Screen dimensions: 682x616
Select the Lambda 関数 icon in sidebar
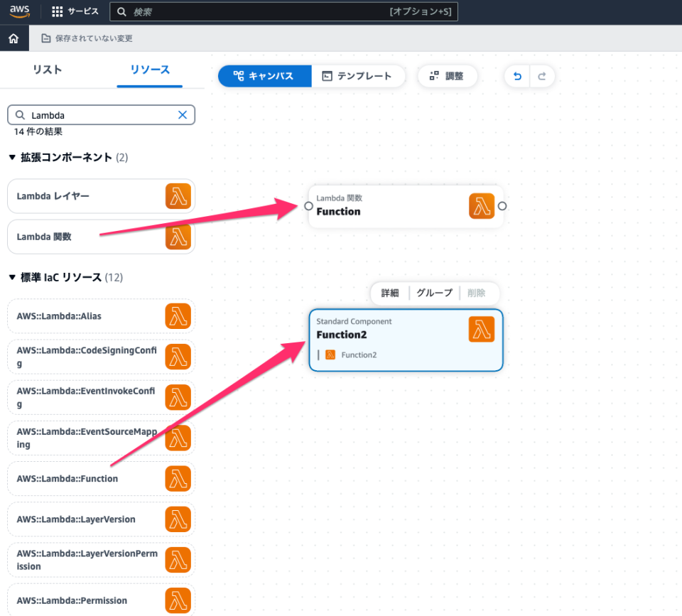(178, 237)
